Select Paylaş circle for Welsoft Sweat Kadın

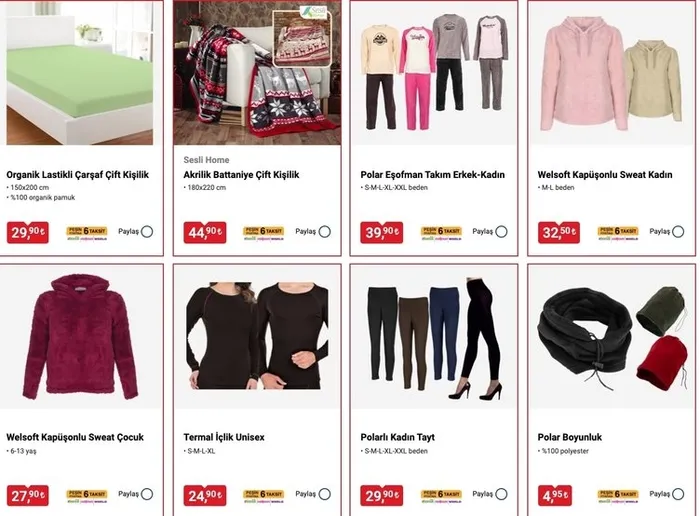click(678, 232)
